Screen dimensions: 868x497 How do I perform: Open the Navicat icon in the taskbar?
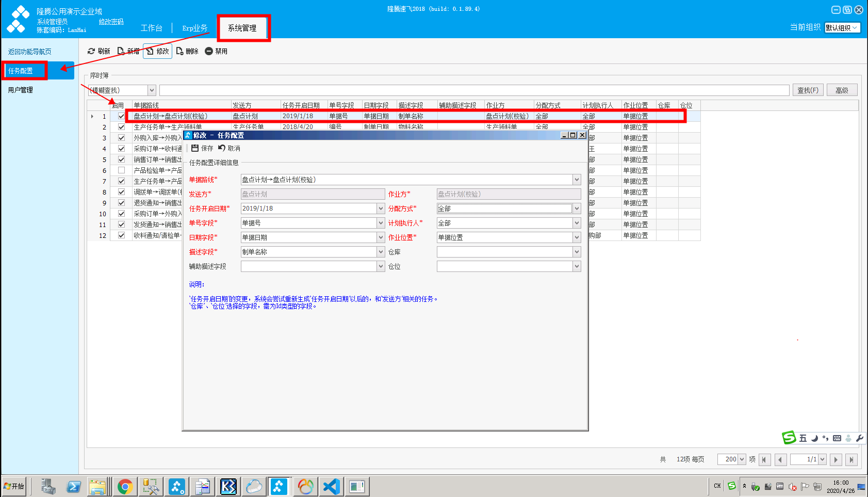point(305,486)
